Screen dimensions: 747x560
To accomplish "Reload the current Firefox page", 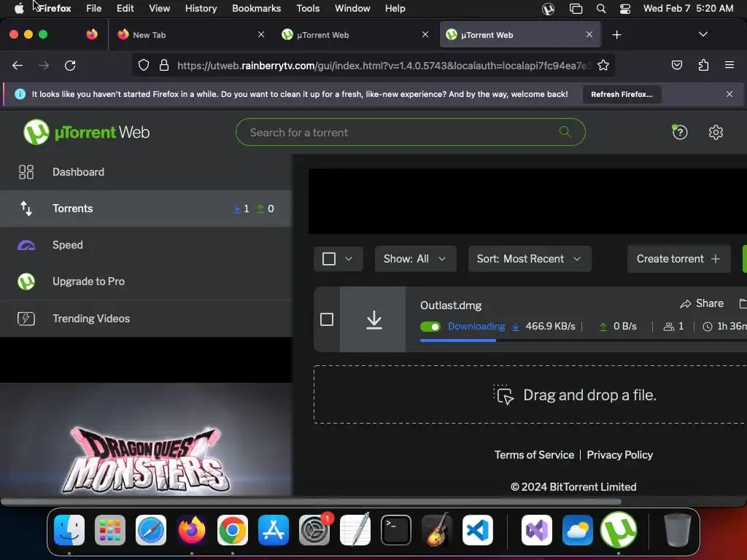I will pos(70,65).
